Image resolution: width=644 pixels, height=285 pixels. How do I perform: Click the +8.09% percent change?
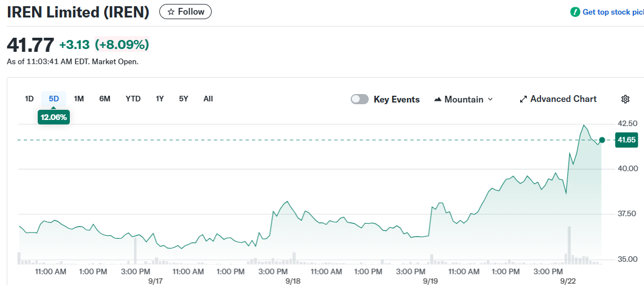pos(122,44)
